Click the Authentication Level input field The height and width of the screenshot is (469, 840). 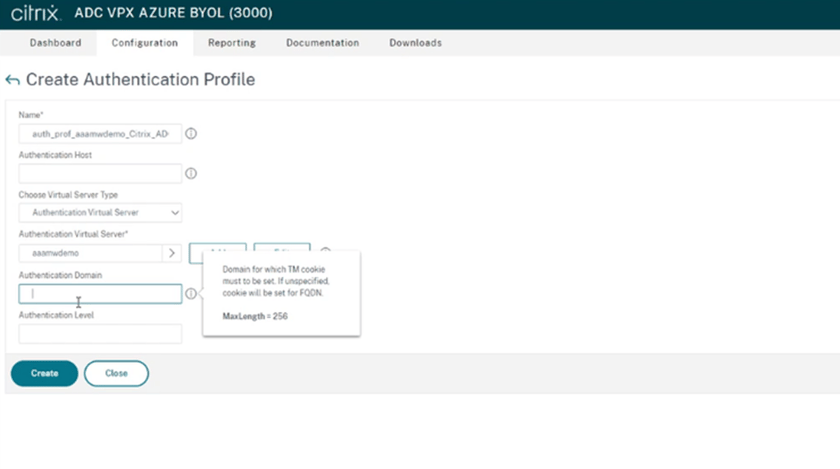(100, 333)
